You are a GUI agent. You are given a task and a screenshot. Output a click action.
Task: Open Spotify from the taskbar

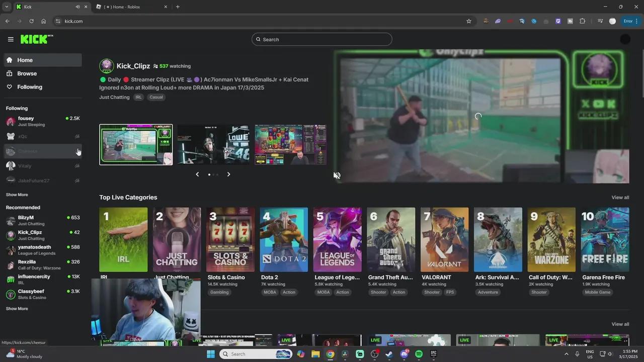(x=419, y=354)
